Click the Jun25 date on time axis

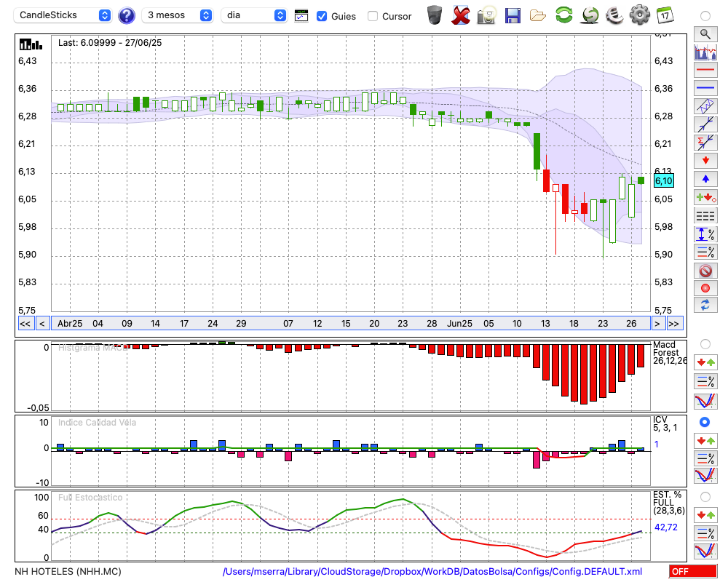click(459, 324)
